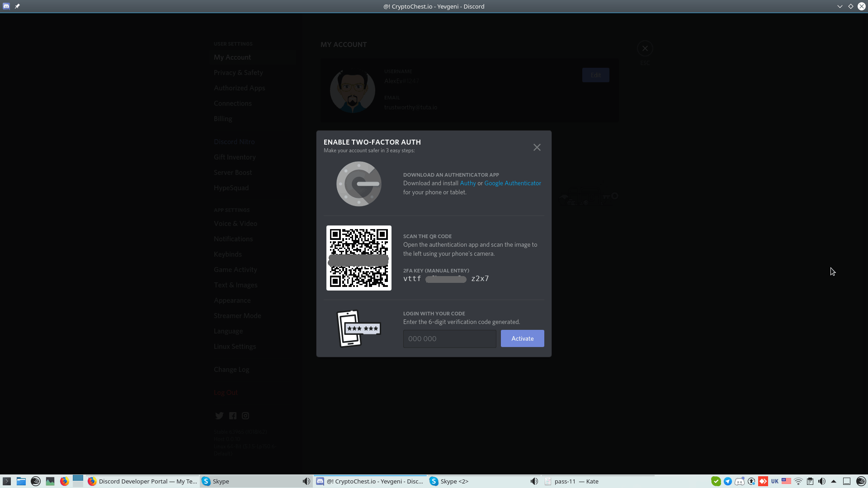Close the two-factor auth dialog
The width and height of the screenshot is (868, 488).
pos(537,147)
